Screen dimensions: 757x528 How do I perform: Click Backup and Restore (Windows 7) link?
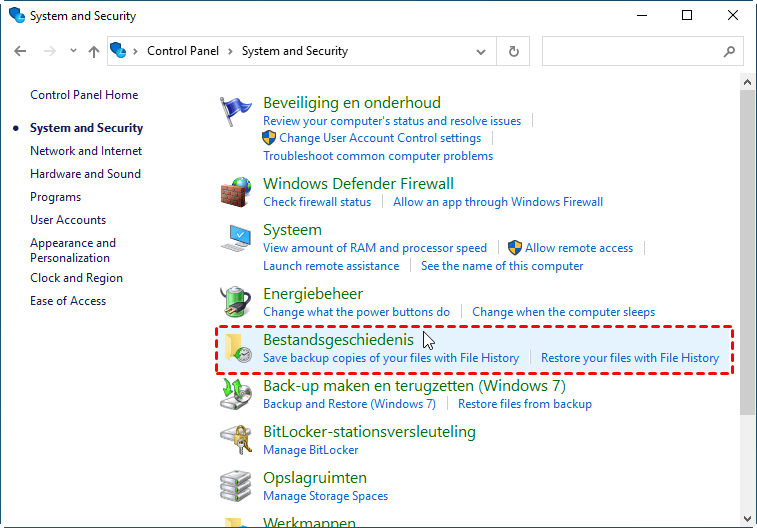[350, 404]
